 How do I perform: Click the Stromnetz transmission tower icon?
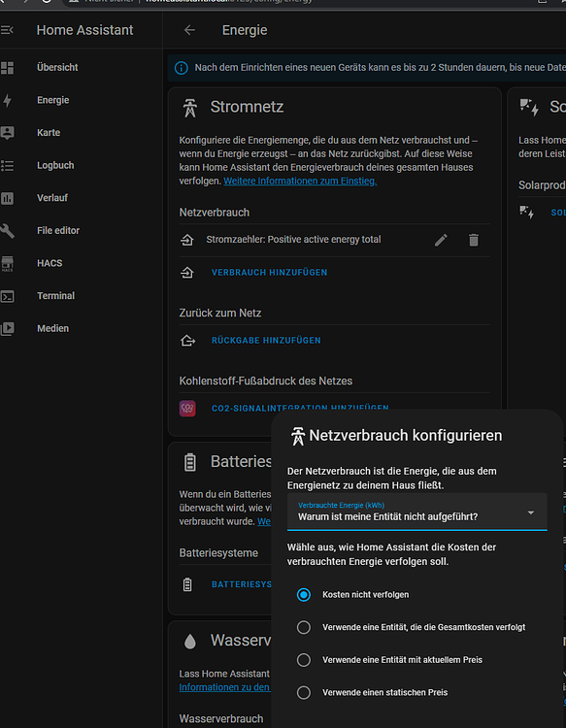pos(189,108)
